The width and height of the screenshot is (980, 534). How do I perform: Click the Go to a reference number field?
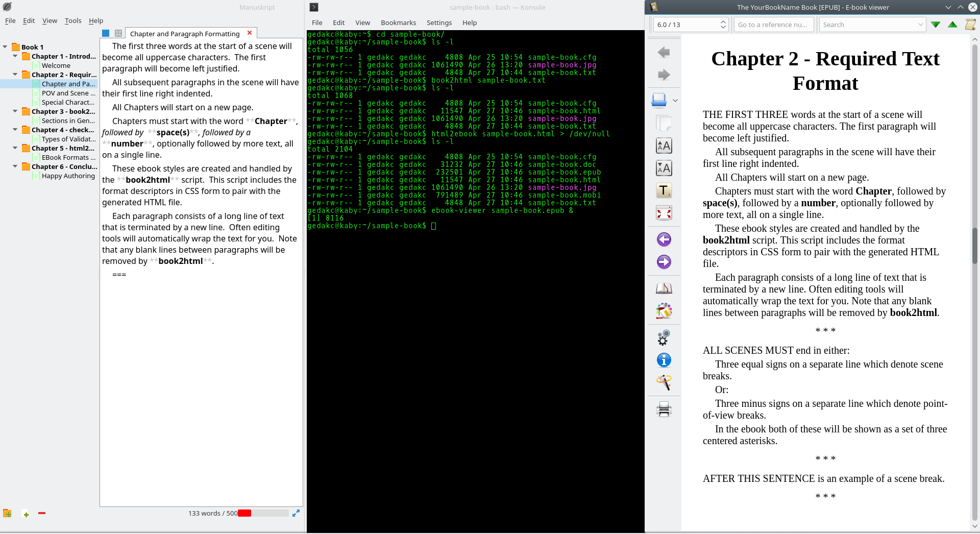pyautogui.click(x=773, y=25)
